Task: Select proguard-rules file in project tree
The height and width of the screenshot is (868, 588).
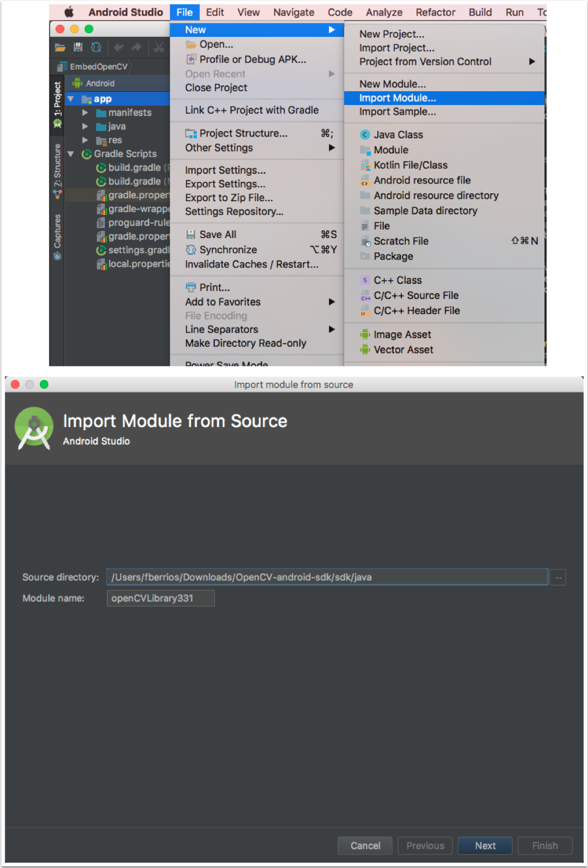Action: [x=133, y=223]
